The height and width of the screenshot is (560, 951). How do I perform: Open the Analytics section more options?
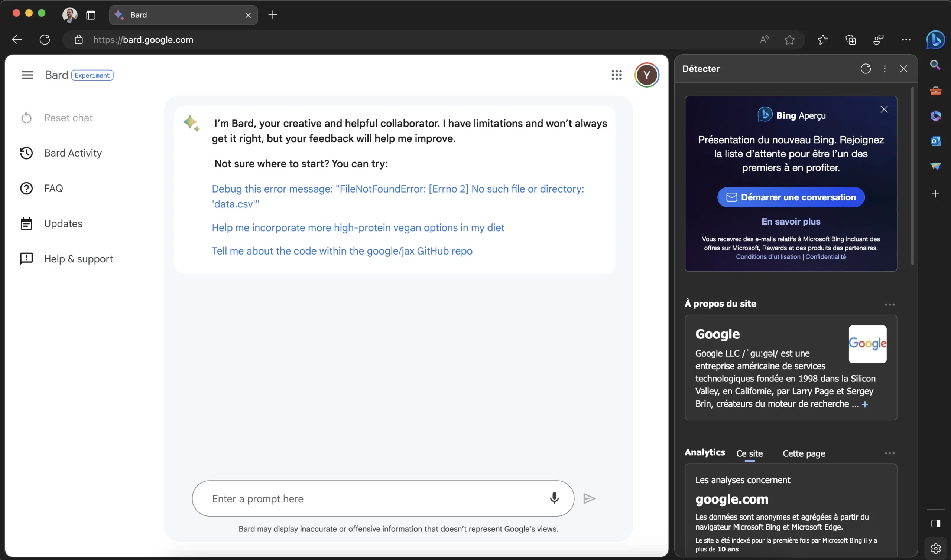889,453
